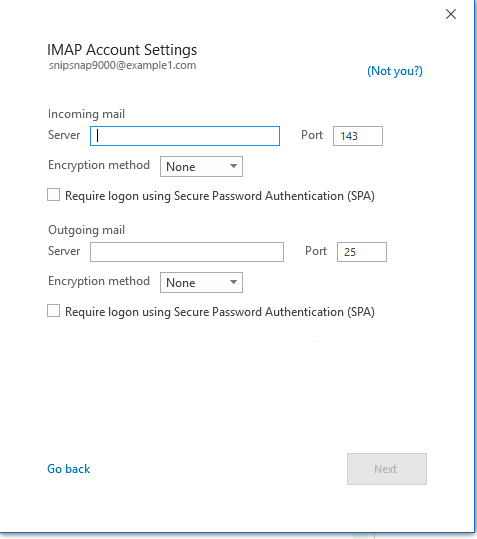Enable SPA checkbox under Incoming mail
Viewport: 477px width, 539px height.
(x=54, y=195)
